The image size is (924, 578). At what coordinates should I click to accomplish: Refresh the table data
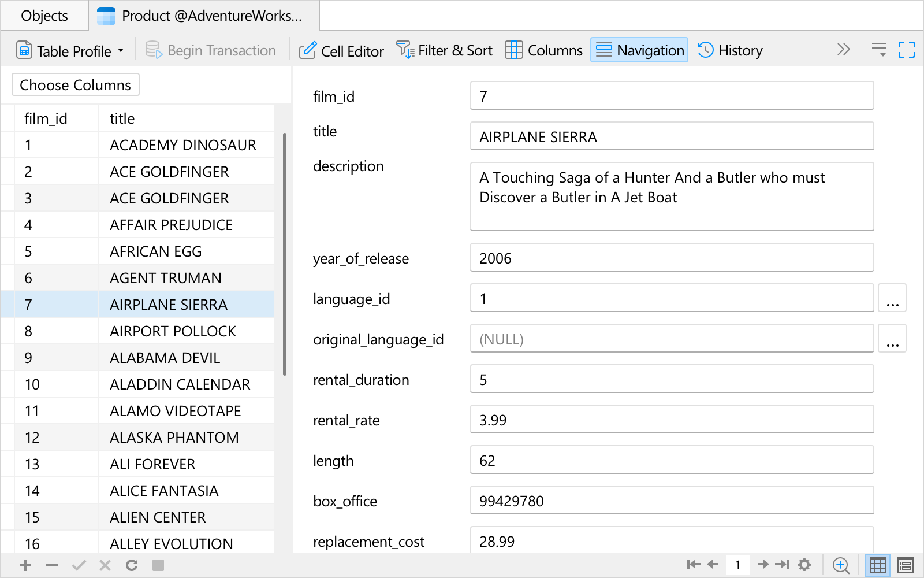click(x=132, y=565)
